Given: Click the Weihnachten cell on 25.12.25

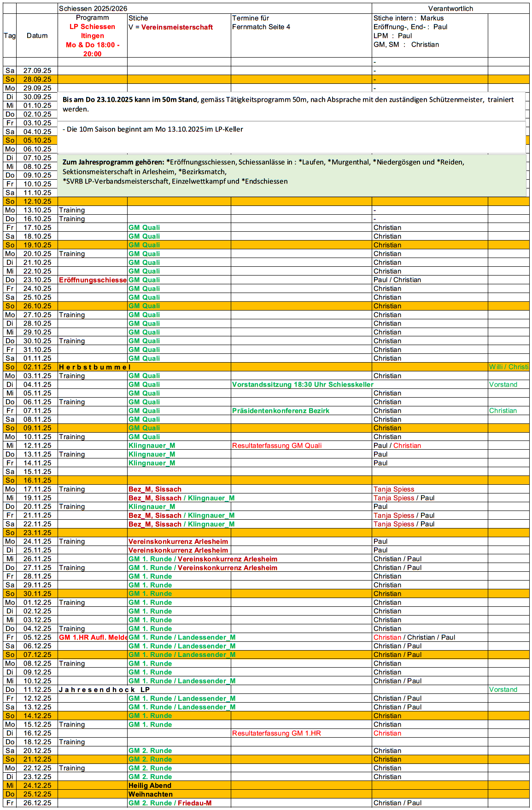Looking at the screenshot, I should pos(151,794).
